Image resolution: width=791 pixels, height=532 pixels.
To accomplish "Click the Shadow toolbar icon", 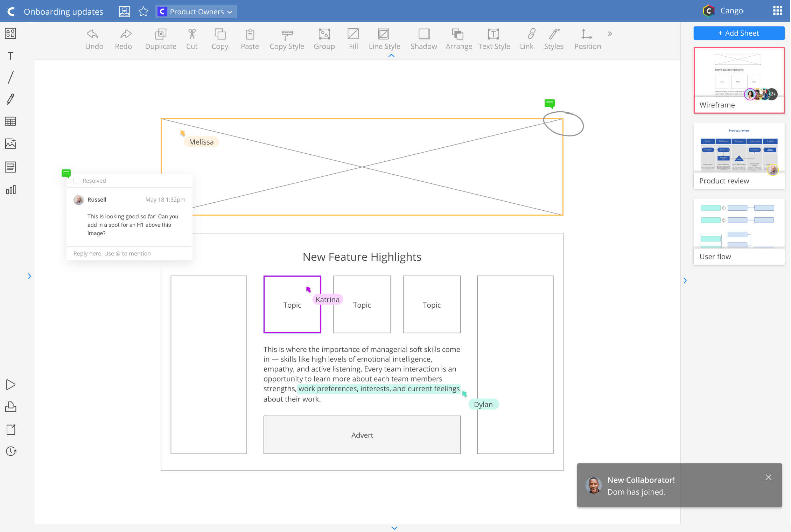I will coord(423,34).
